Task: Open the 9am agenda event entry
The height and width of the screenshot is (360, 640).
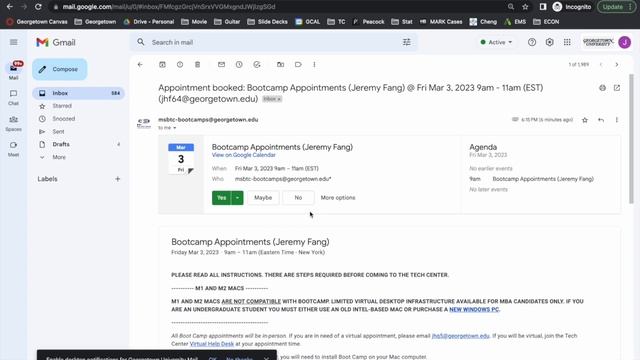Action: click(x=532, y=179)
